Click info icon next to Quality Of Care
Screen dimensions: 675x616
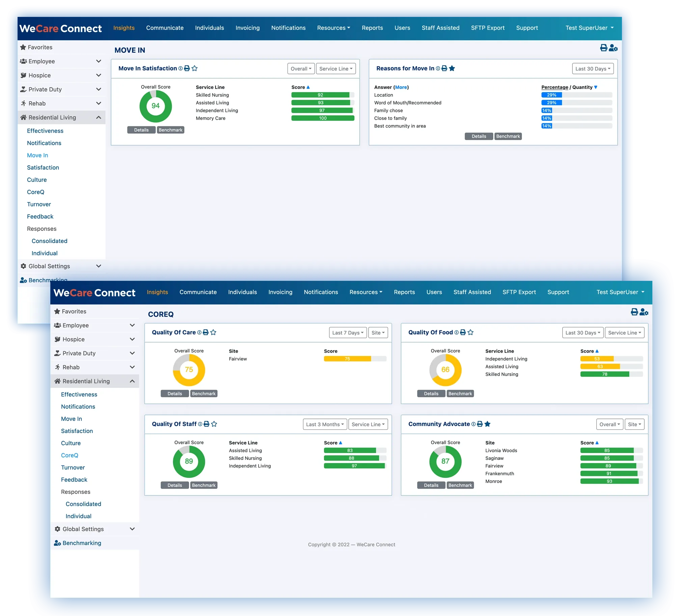click(199, 332)
